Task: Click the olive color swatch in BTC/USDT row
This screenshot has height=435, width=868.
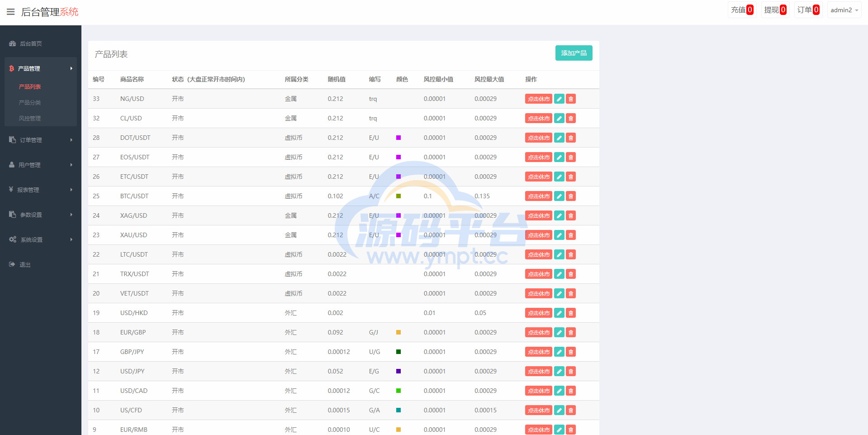Action: click(x=398, y=196)
